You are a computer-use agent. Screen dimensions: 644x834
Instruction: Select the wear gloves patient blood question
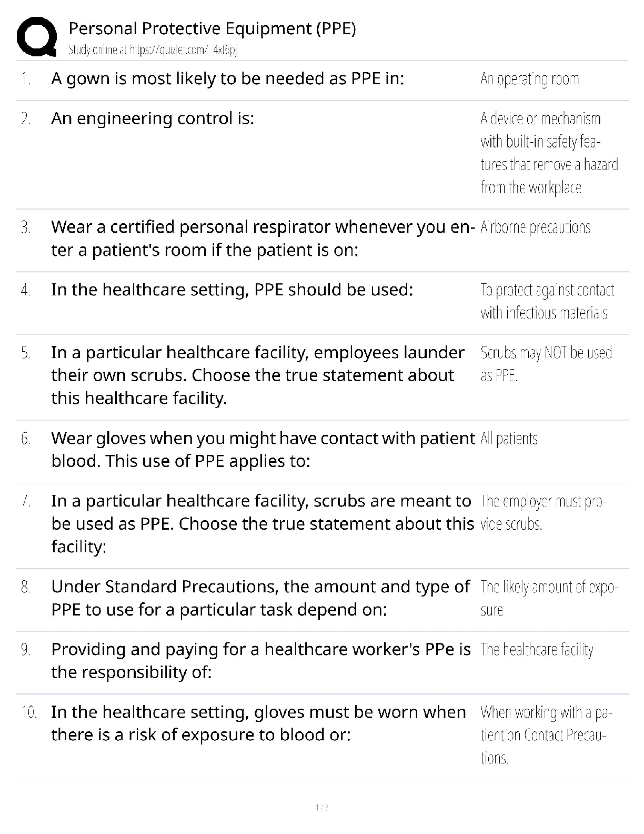coord(263,450)
